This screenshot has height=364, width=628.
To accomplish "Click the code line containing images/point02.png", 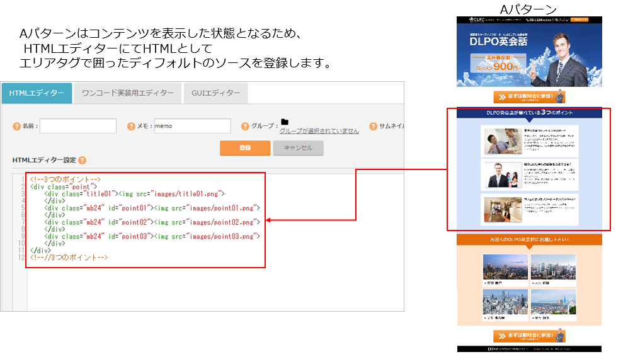I will pos(152,222).
